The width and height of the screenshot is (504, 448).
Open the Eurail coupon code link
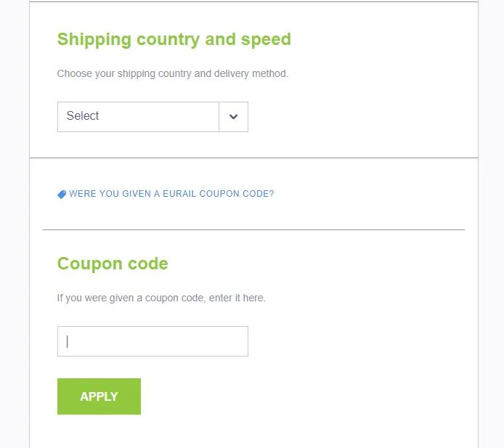171,194
